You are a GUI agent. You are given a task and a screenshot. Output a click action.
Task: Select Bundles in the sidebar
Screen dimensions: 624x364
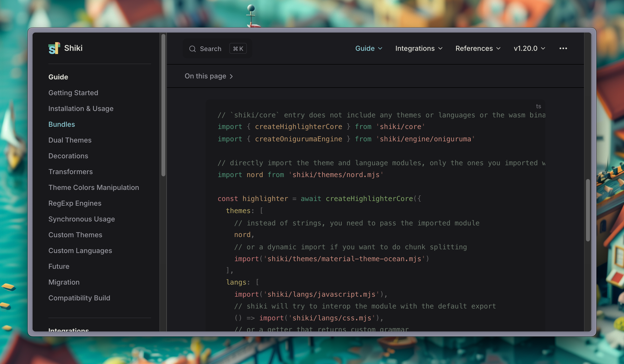62,124
